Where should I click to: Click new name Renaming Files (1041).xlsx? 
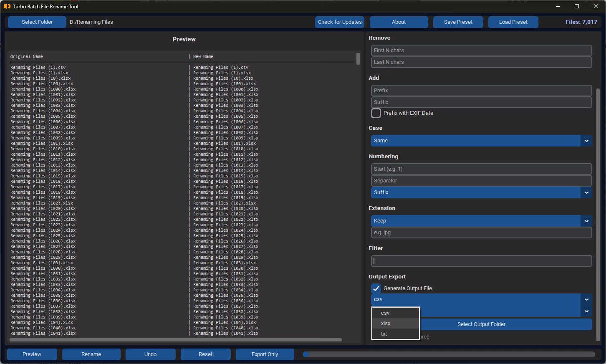tap(226, 333)
